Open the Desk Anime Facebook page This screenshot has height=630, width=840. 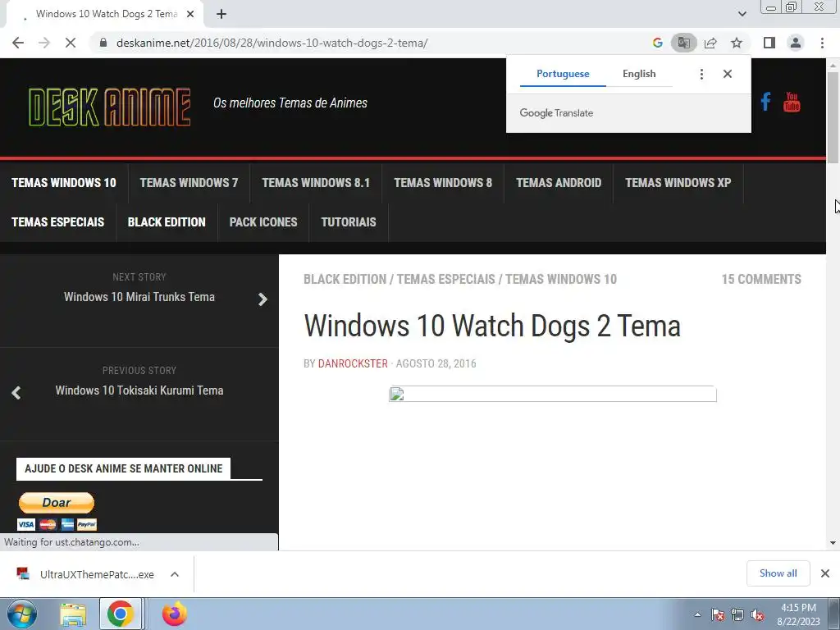click(765, 101)
